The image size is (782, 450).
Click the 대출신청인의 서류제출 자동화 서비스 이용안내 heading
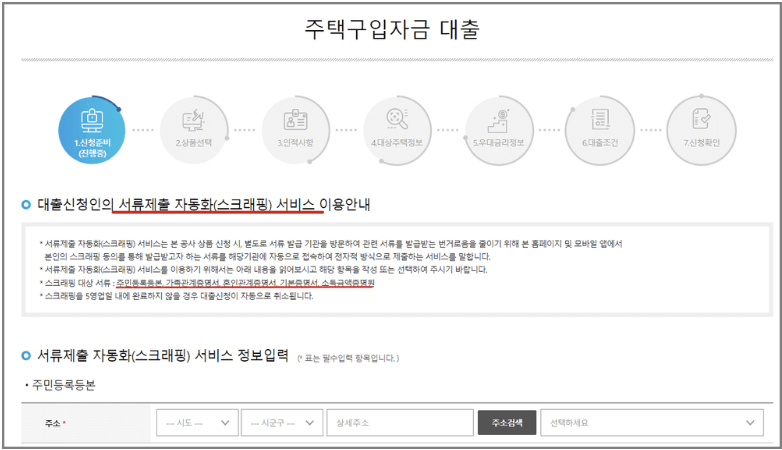[x=203, y=205]
